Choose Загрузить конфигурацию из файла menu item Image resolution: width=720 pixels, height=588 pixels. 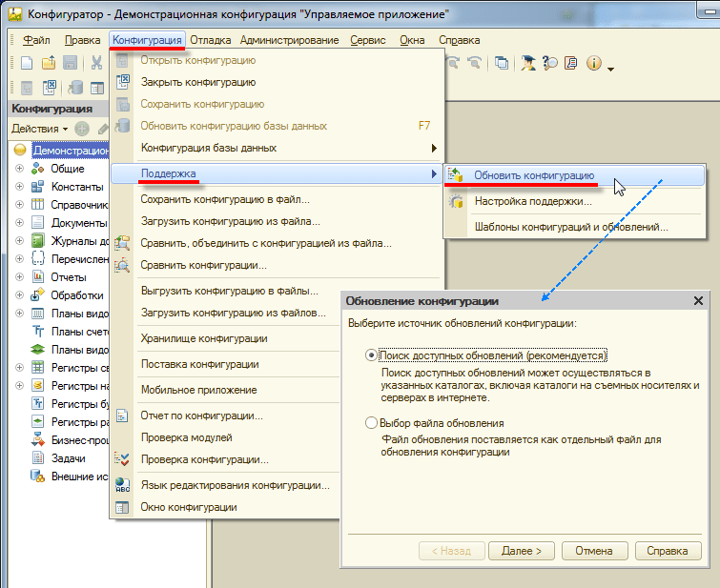pyautogui.click(x=275, y=221)
